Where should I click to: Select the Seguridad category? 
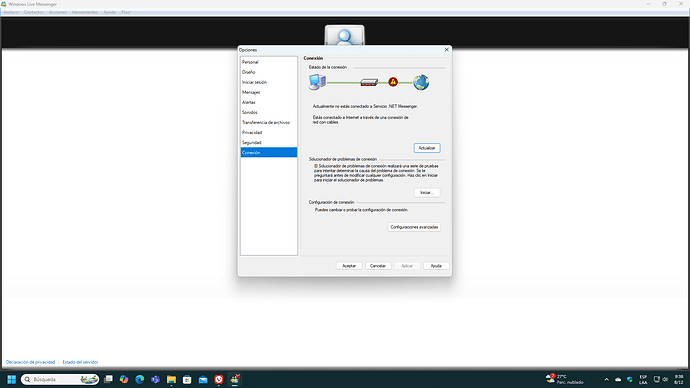268,143
